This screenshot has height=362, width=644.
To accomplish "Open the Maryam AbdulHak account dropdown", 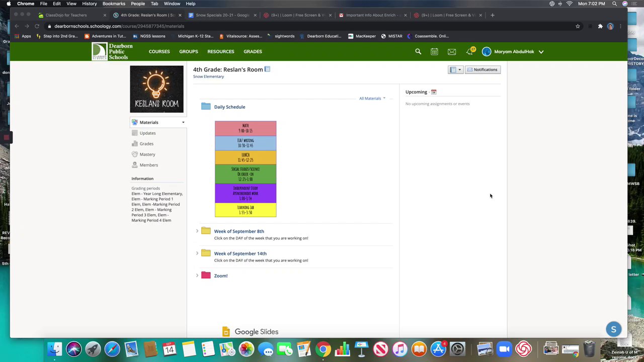I will (541, 52).
